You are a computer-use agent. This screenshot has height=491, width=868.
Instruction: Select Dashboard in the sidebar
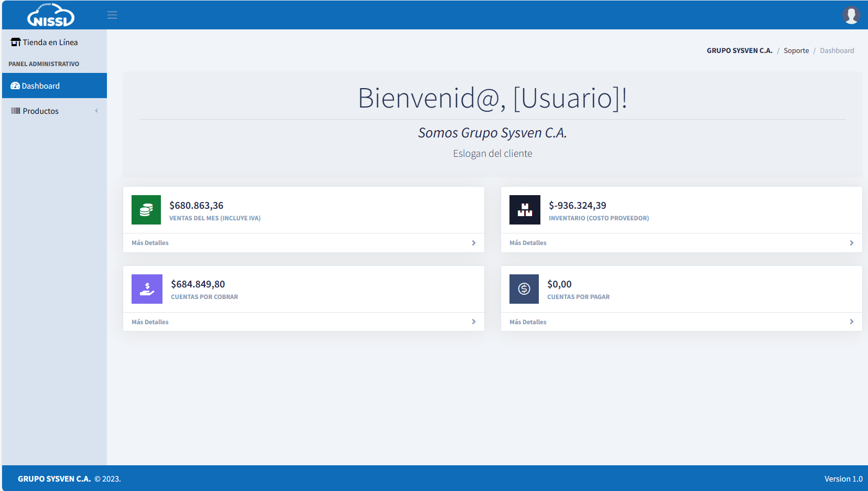41,86
